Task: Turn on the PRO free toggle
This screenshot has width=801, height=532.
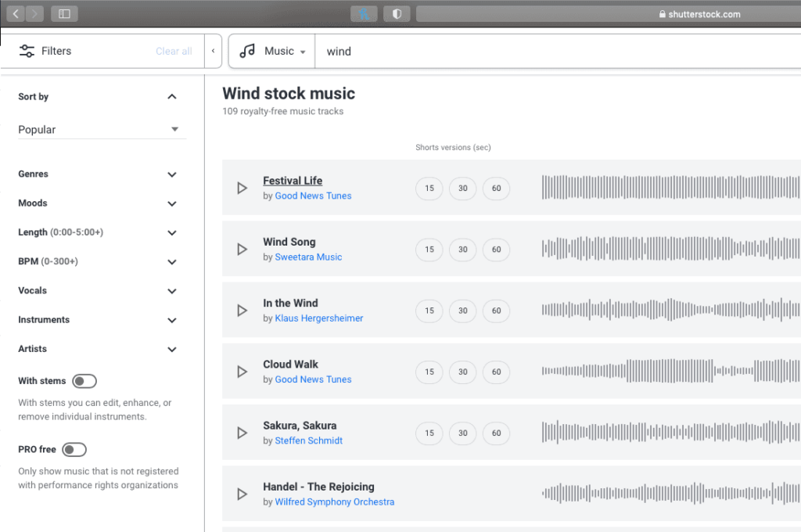Action: coord(74,449)
